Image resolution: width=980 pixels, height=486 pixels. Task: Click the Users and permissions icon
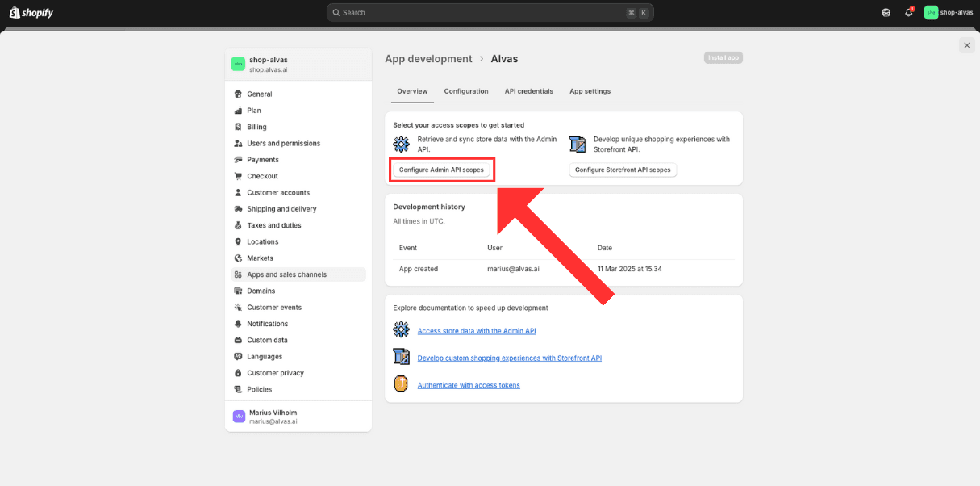238,143
